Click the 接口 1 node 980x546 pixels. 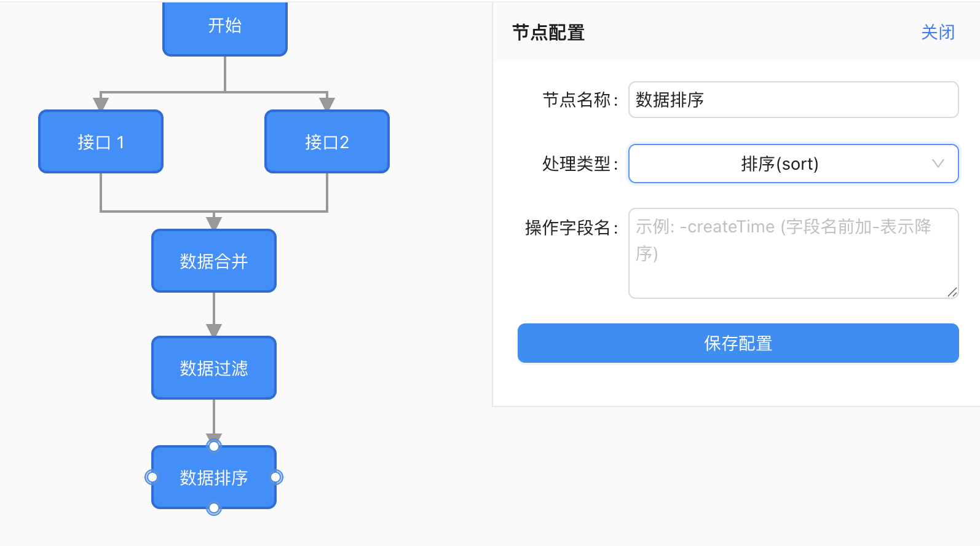[101, 141]
